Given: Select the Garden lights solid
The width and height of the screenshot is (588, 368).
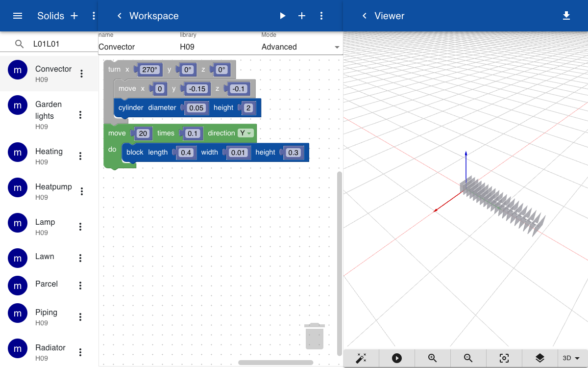Looking at the screenshot, I should tap(49, 115).
